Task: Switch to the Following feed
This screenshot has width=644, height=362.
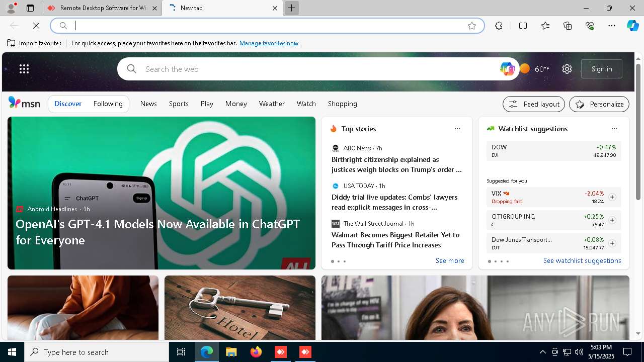Action: pyautogui.click(x=108, y=104)
